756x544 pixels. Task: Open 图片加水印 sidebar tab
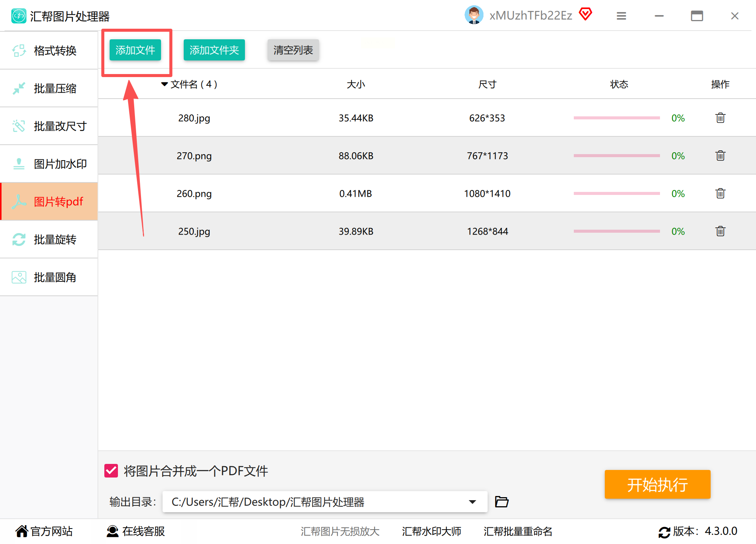pos(49,164)
